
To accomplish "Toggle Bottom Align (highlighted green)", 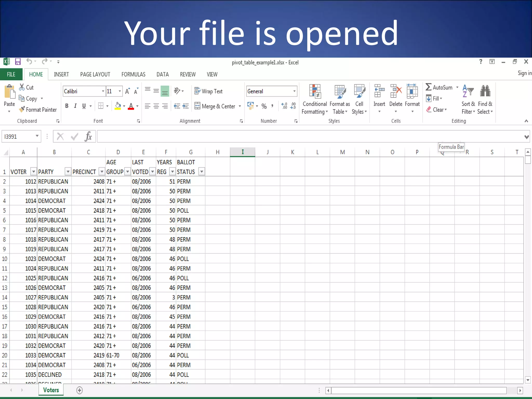I will tap(165, 91).
